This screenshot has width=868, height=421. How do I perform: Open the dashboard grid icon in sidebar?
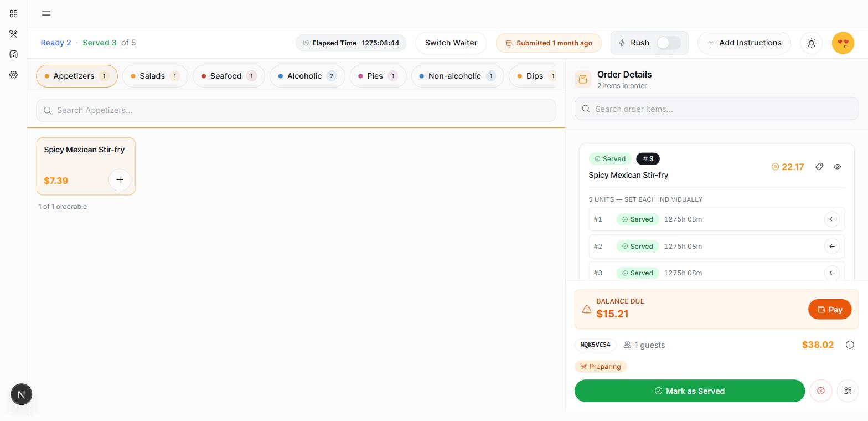point(13,13)
